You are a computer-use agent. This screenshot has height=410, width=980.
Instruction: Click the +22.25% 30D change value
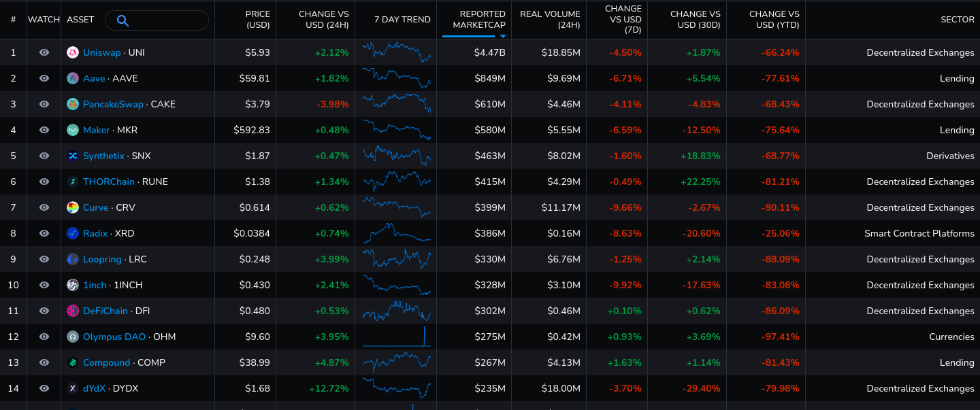coord(700,182)
